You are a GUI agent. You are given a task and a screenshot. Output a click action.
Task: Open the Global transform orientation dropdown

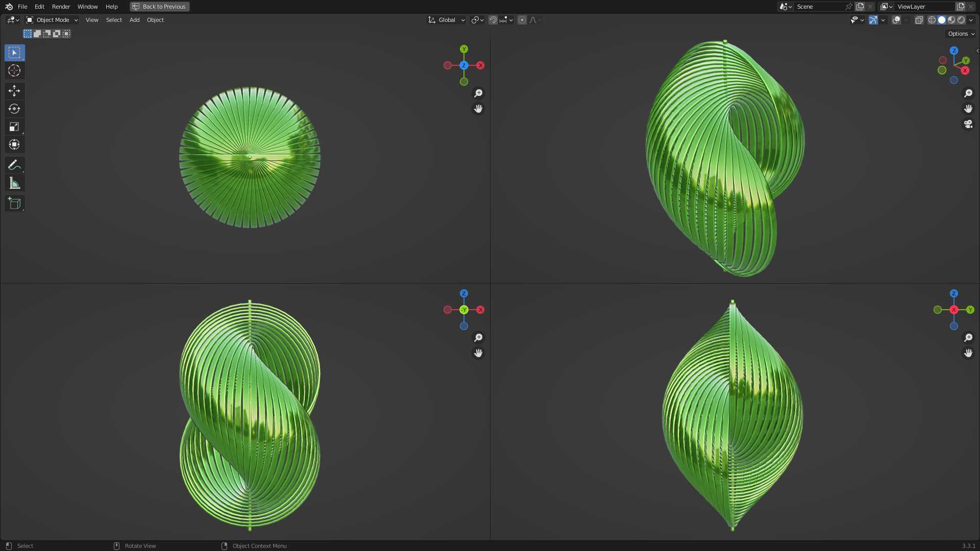pyautogui.click(x=447, y=20)
